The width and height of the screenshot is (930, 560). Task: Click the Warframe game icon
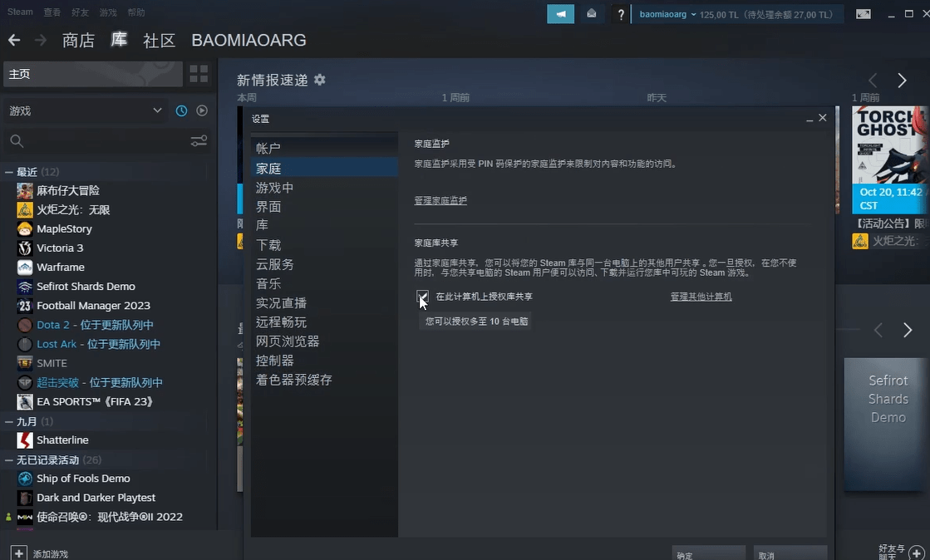coord(25,268)
